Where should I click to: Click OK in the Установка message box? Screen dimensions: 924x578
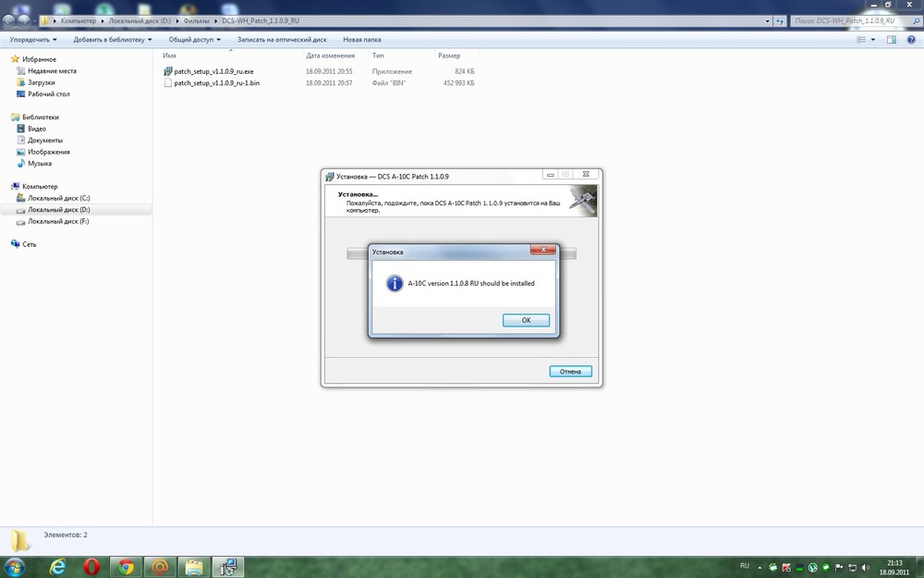526,320
